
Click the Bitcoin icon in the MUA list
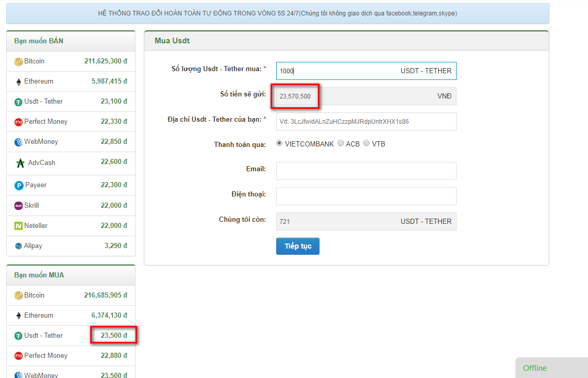19,296
